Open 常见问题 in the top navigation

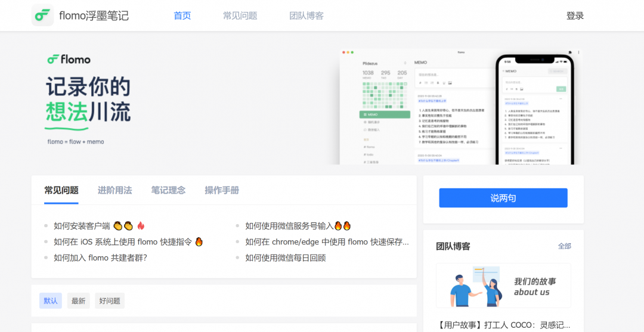pos(240,15)
